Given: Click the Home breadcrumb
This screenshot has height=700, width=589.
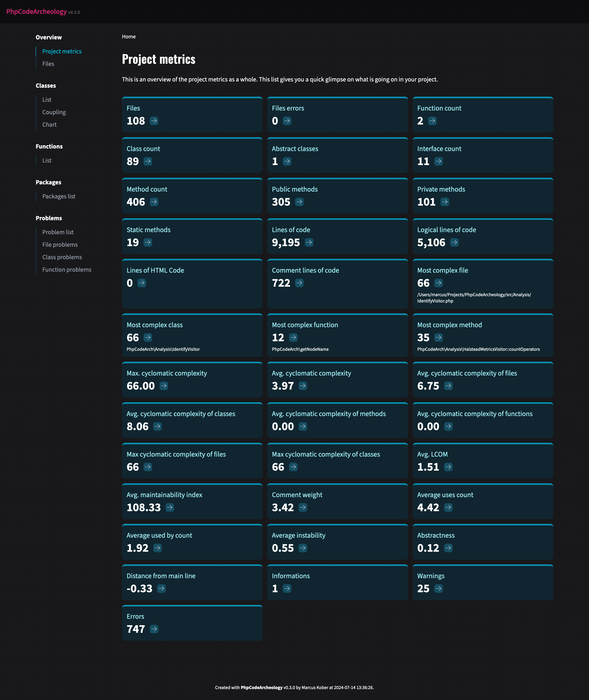Looking at the screenshot, I should 129,37.
